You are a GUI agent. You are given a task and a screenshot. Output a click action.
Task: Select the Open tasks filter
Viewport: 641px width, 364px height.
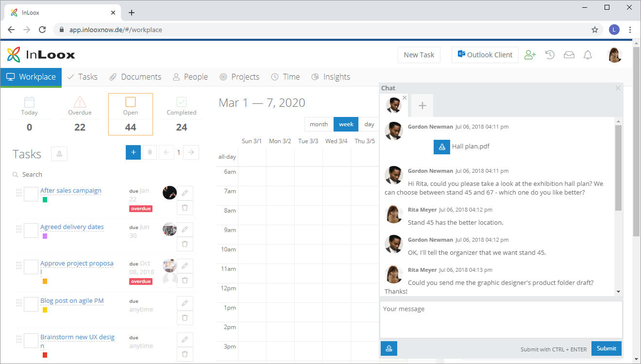(x=131, y=115)
